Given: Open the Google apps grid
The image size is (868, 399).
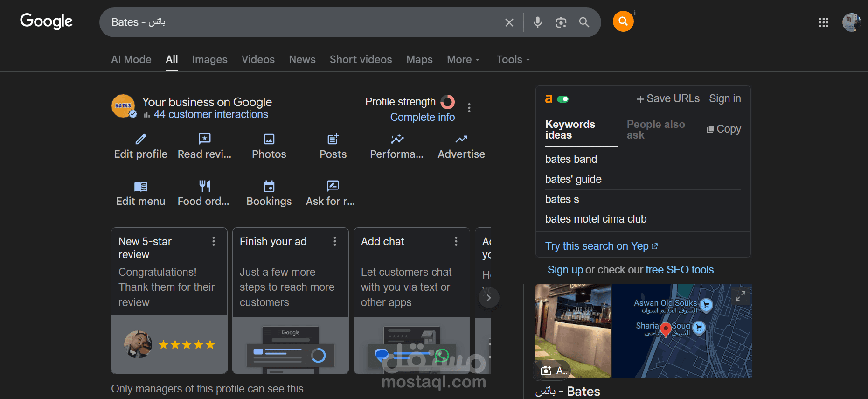Looking at the screenshot, I should click(x=824, y=22).
